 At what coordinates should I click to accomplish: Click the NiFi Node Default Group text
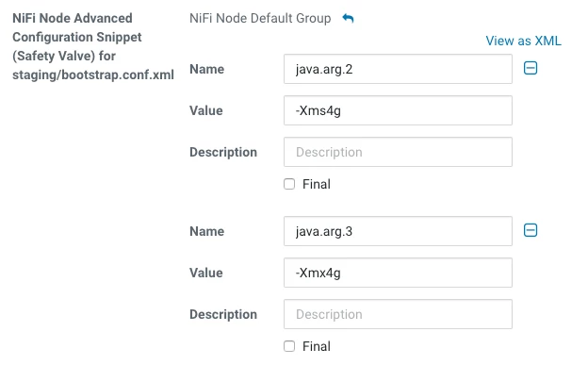click(x=260, y=18)
